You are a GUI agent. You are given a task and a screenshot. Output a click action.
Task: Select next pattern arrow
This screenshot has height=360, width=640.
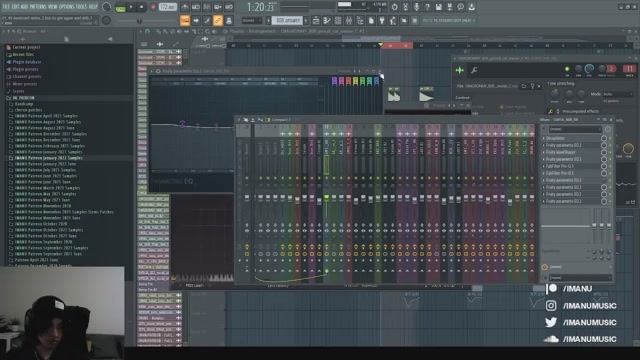(306, 20)
